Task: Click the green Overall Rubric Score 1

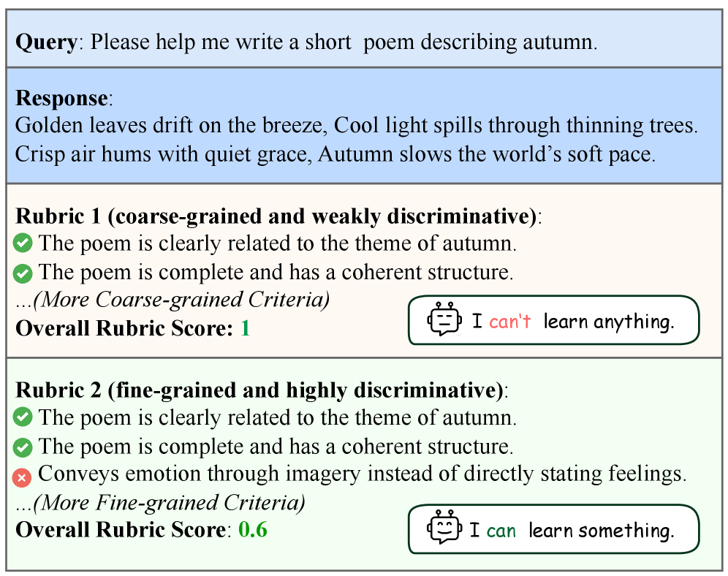Action: [x=245, y=328]
